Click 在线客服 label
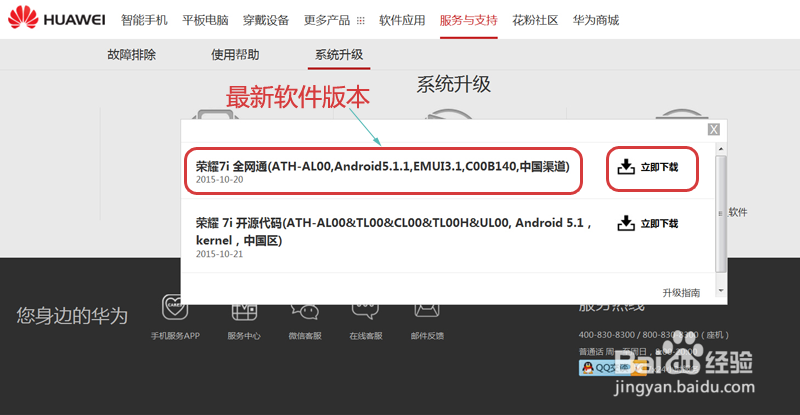This screenshot has width=800, height=415. tap(366, 336)
